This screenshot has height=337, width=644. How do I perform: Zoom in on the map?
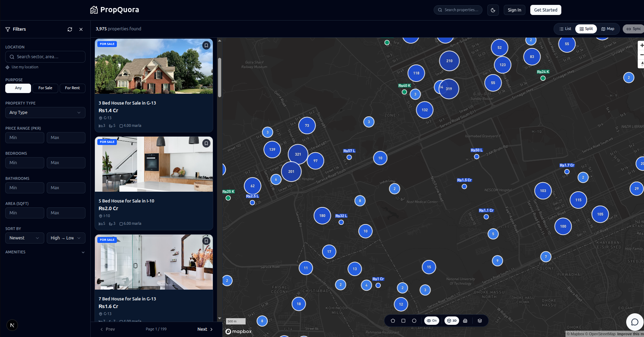641,45
